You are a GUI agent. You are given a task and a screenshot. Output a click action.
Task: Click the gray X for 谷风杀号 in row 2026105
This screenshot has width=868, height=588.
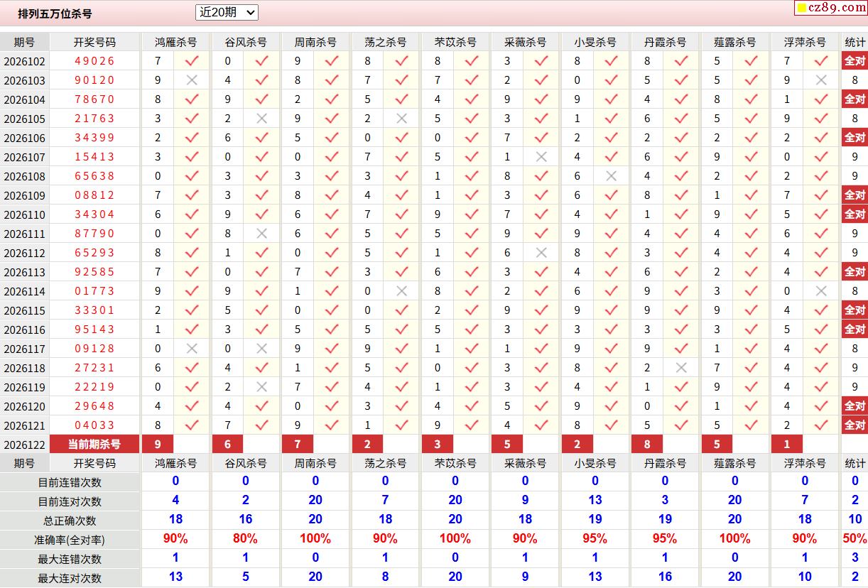(261, 119)
